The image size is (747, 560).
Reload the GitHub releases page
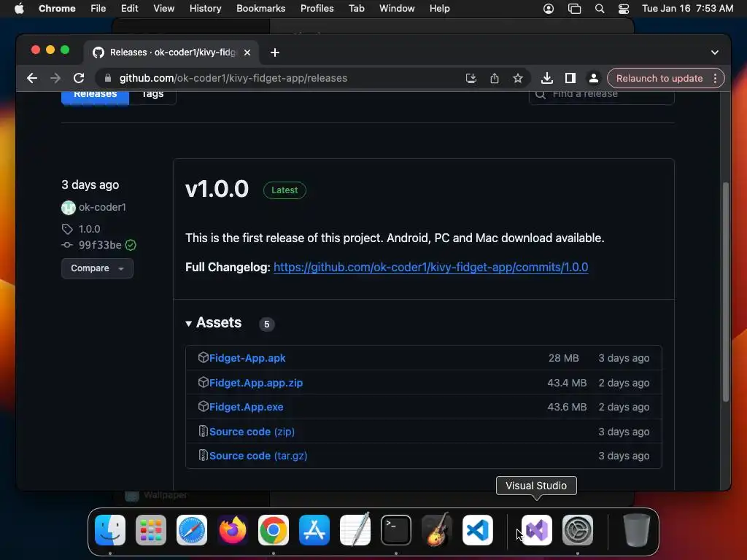79,78
